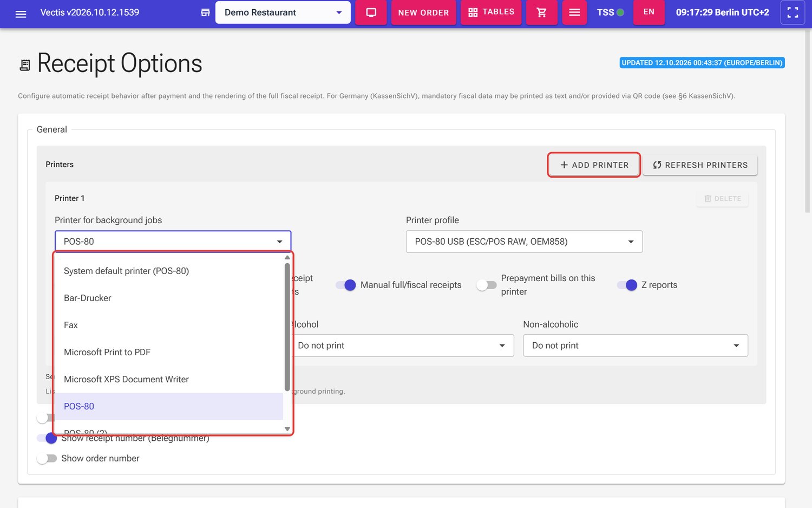Image resolution: width=812 pixels, height=508 pixels.
Task: Switch language via EN button
Action: [x=649, y=12]
